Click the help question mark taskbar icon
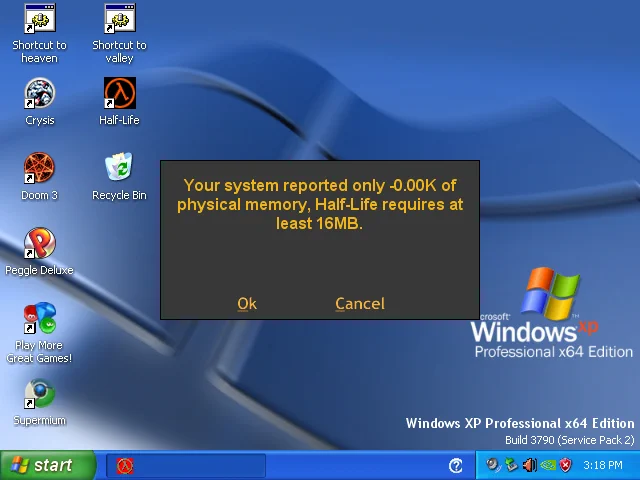640x480 pixels. (x=456, y=465)
